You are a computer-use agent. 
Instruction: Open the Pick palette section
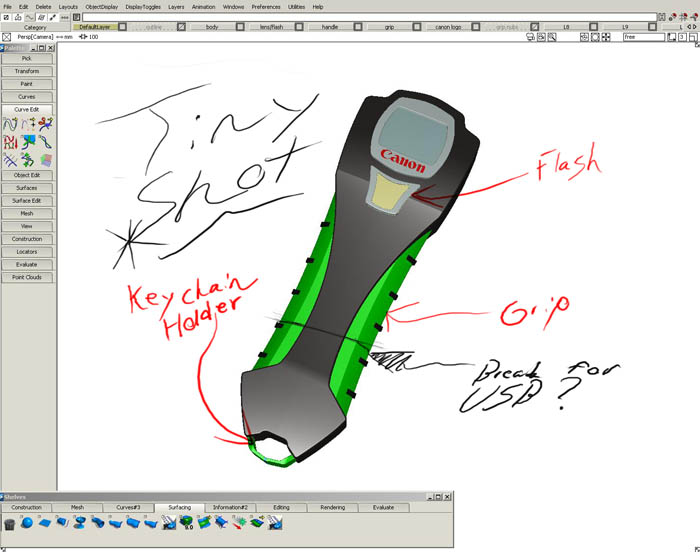pyautogui.click(x=27, y=59)
